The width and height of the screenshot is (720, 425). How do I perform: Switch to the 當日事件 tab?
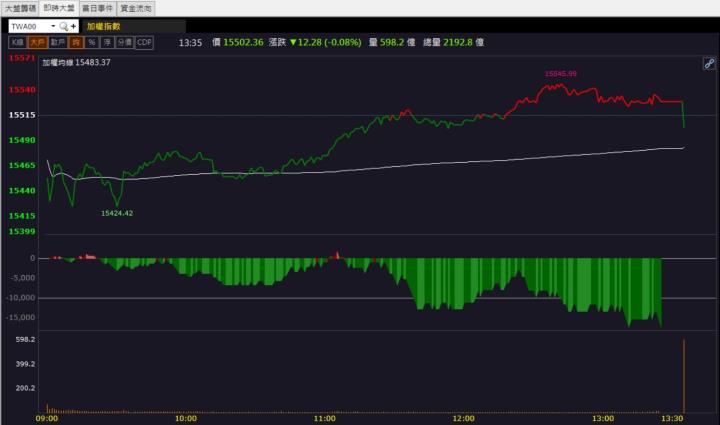(97, 7)
